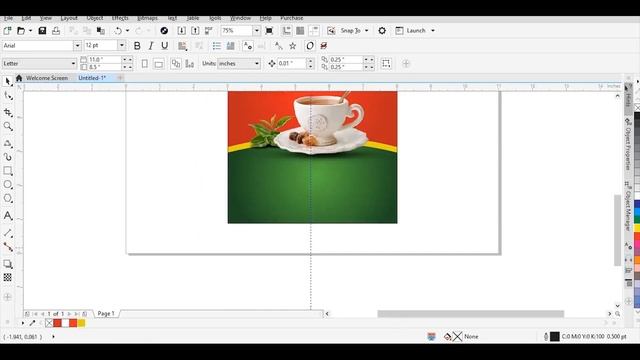Image resolution: width=640 pixels, height=360 pixels.
Task: Click the yellow document palette swatch
Action: [x=81, y=323]
